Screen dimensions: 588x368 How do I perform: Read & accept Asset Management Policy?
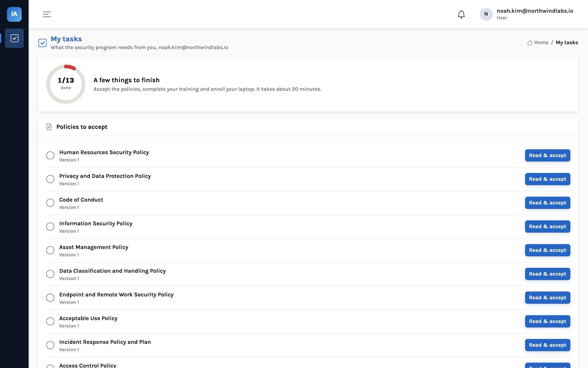[x=547, y=250]
